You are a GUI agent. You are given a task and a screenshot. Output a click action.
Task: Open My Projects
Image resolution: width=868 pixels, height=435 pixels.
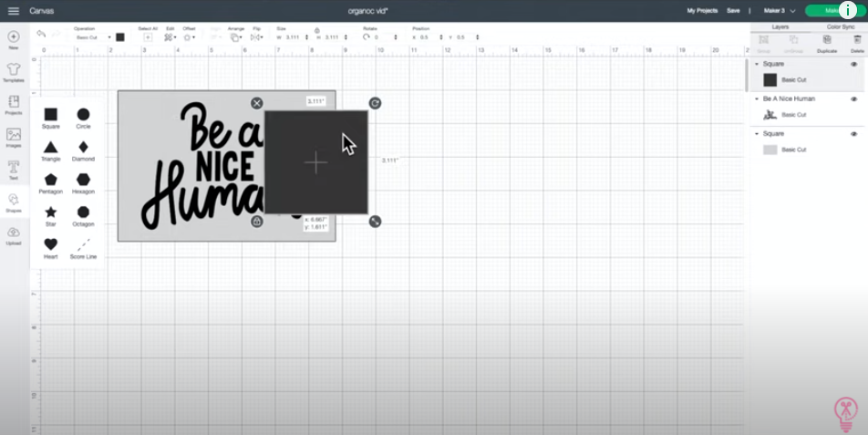tap(702, 11)
